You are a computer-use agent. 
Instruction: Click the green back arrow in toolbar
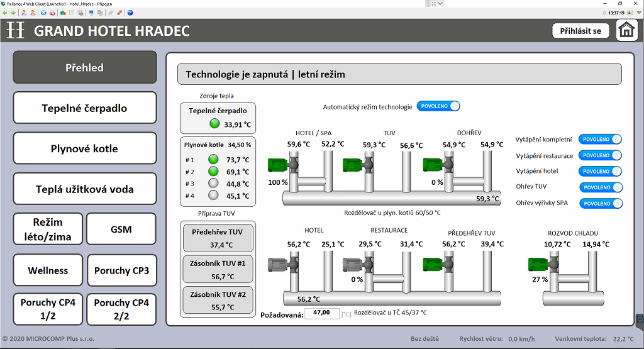[x=5, y=13]
